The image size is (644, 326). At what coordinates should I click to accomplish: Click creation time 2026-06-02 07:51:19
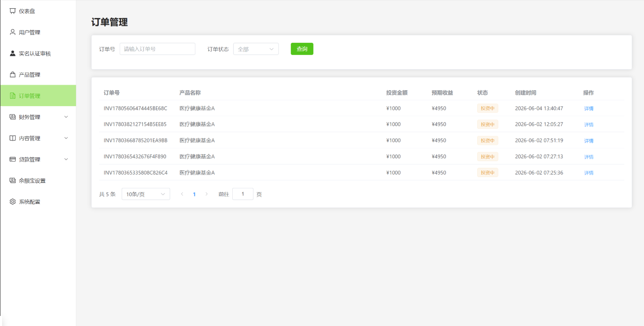click(x=539, y=140)
